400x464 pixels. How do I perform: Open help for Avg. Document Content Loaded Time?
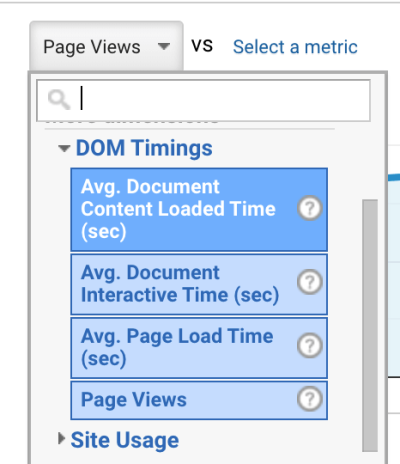pos(310,208)
